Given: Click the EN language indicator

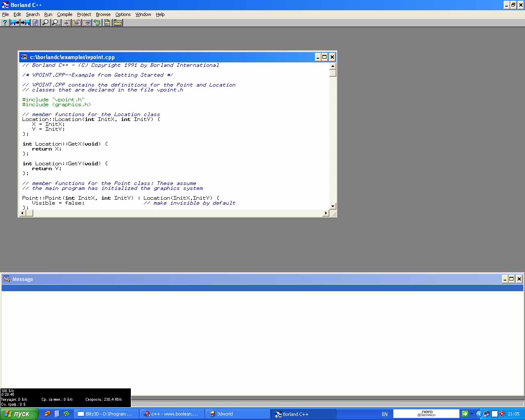Looking at the screenshot, I should [384, 414].
